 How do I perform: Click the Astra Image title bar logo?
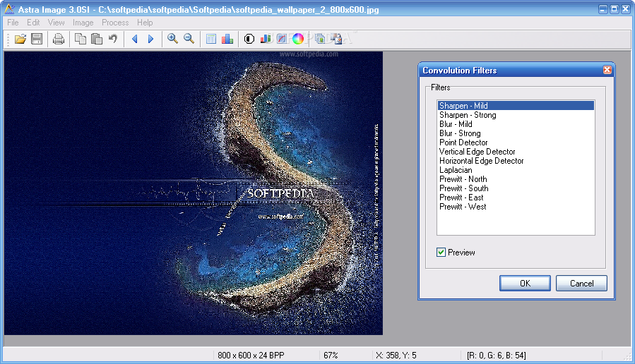tap(9, 9)
